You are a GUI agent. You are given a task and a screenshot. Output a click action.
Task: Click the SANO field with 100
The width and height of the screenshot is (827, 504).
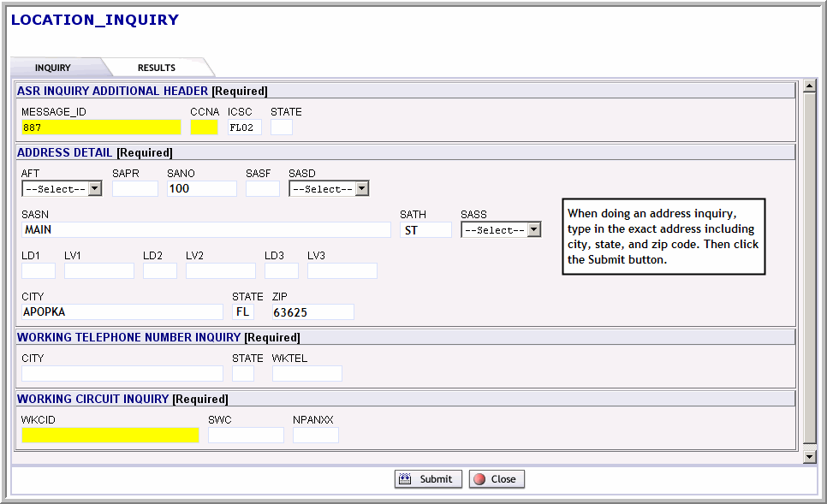[x=201, y=189]
